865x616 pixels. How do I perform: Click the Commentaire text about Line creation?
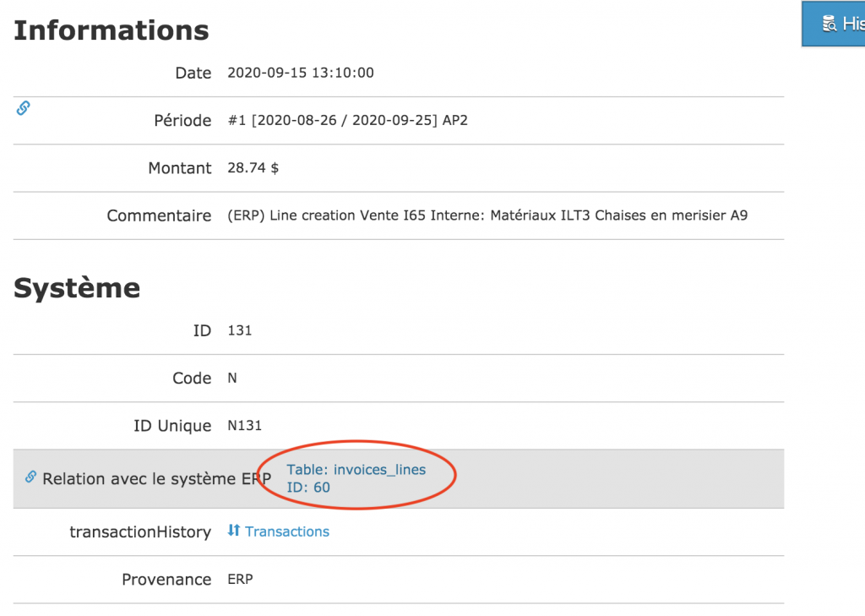487,215
